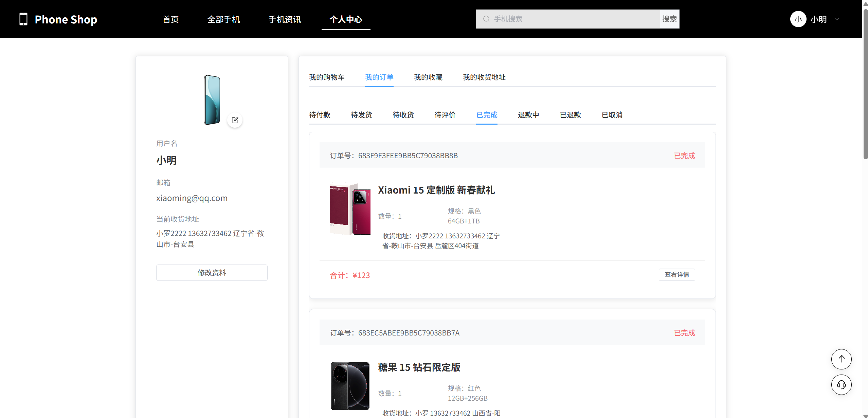Switch to 我的购物车 tab

(x=327, y=77)
